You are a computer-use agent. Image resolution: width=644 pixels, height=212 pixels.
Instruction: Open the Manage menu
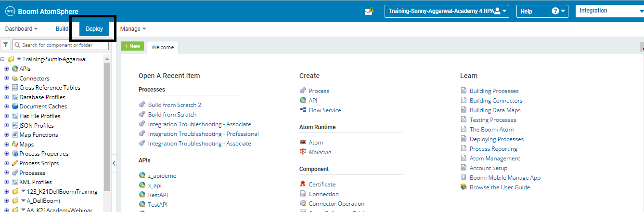(133, 29)
